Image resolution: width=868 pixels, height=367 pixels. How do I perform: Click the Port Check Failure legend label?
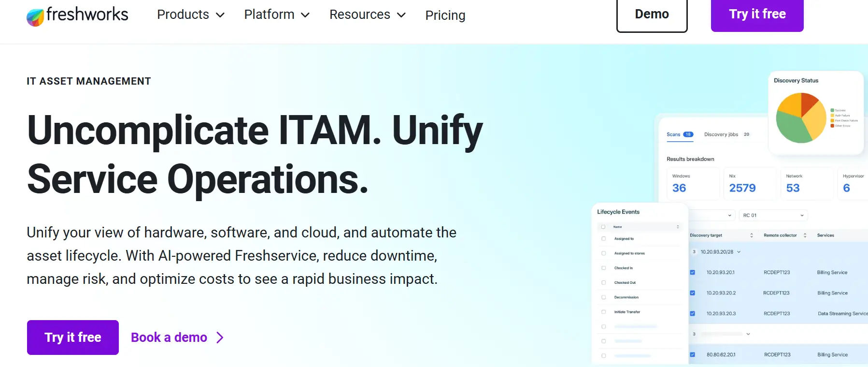[846, 121]
